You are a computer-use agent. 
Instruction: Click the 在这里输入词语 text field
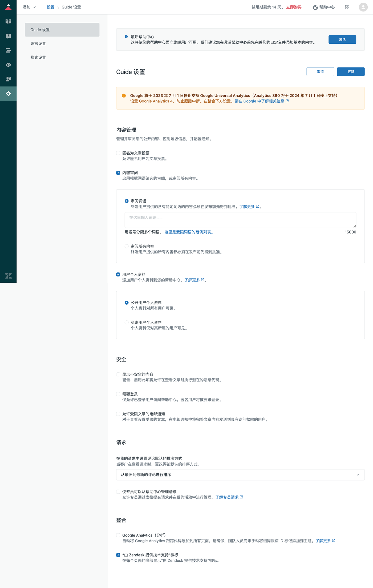pos(240,220)
